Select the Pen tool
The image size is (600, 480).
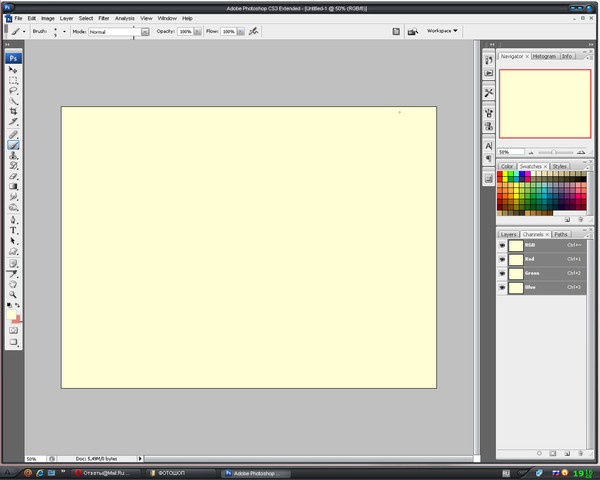(x=13, y=220)
